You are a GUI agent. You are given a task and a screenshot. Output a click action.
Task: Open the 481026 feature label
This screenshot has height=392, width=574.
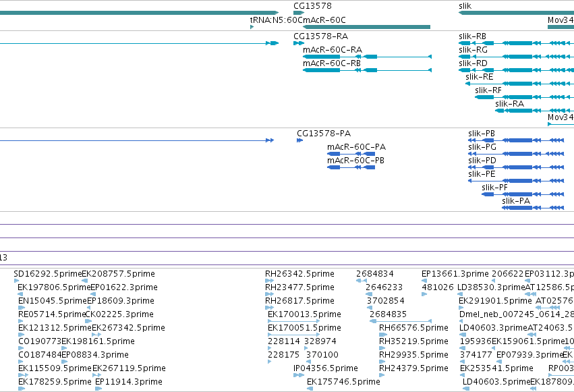(438, 287)
